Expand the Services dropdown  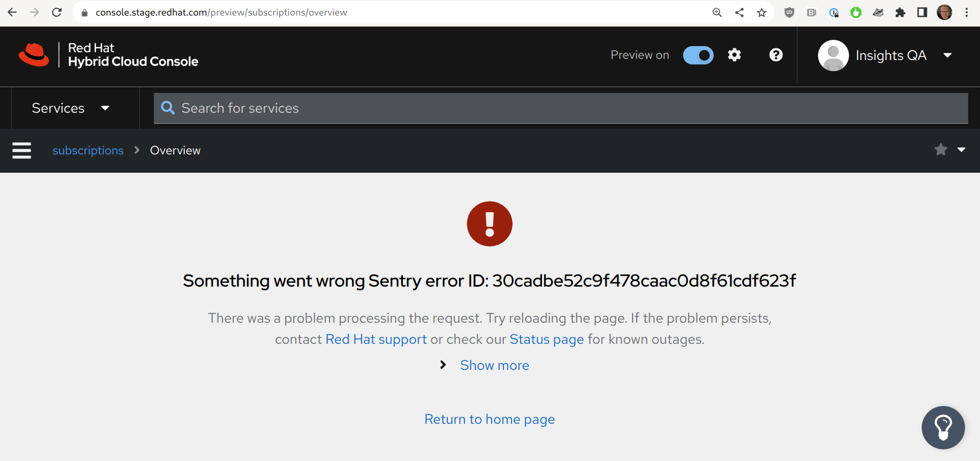point(70,108)
